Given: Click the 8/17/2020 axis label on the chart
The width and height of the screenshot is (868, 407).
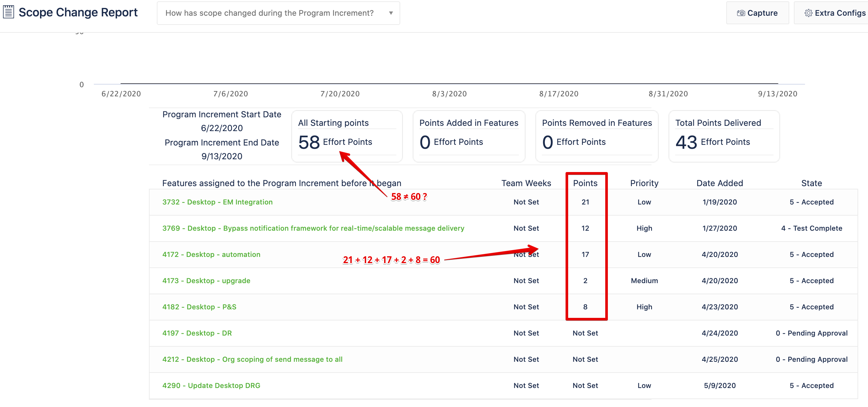Looking at the screenshot, I should pos(559,94).
